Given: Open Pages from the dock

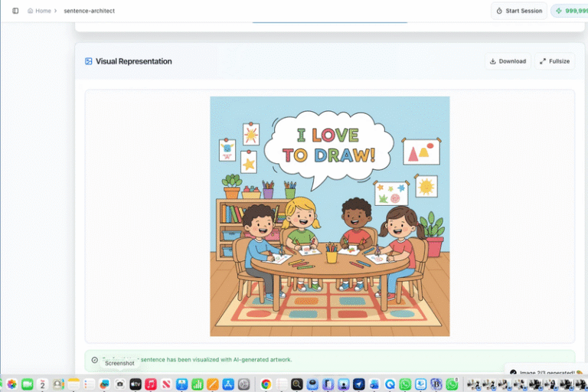Looking at the screenshot, I should pos(213,384).
